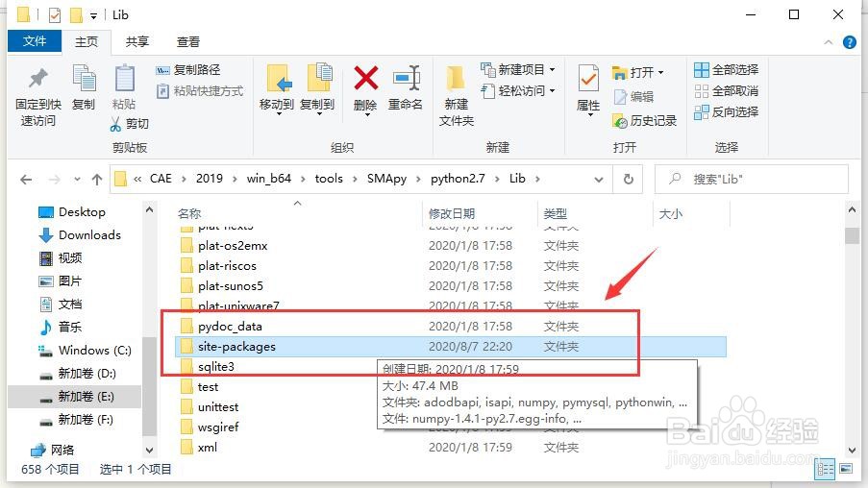This screenshot has width=868, height=488.
Task: Switch to Large icons view
Action: pos(846,469)
